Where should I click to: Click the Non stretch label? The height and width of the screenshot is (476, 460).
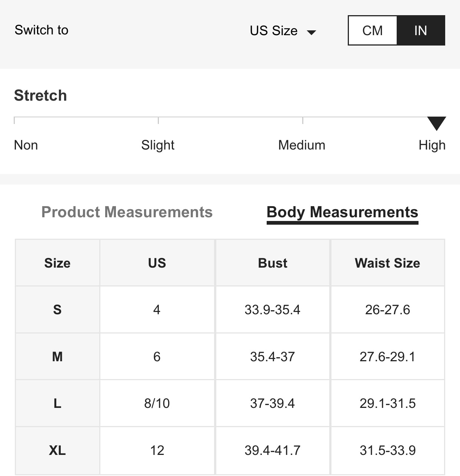[x=26, y=145]
